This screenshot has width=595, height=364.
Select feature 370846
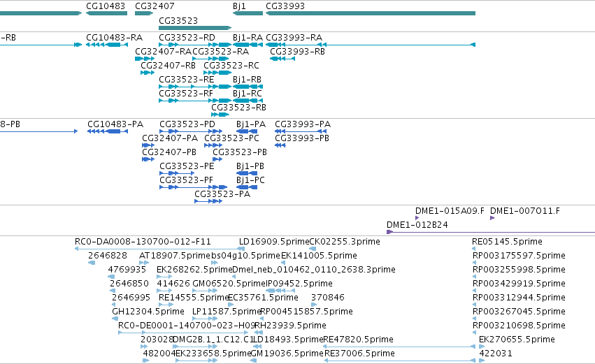(x=314, y=305)
